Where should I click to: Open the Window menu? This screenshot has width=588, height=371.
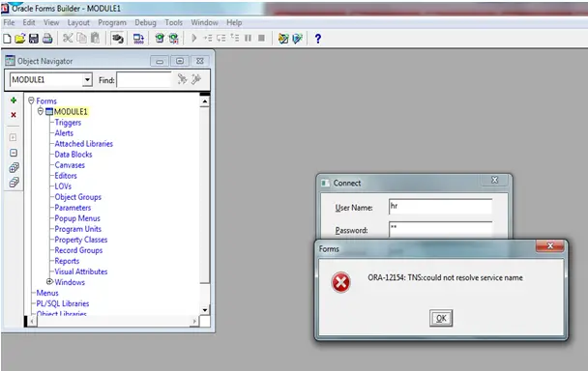click(204, 22)
